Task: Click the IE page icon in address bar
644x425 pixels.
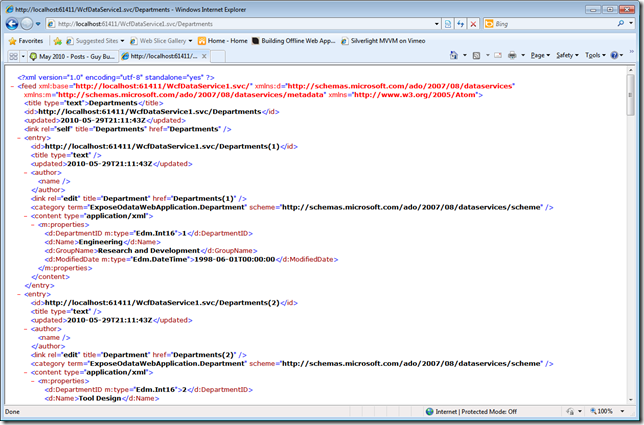Action: [51, 24]
